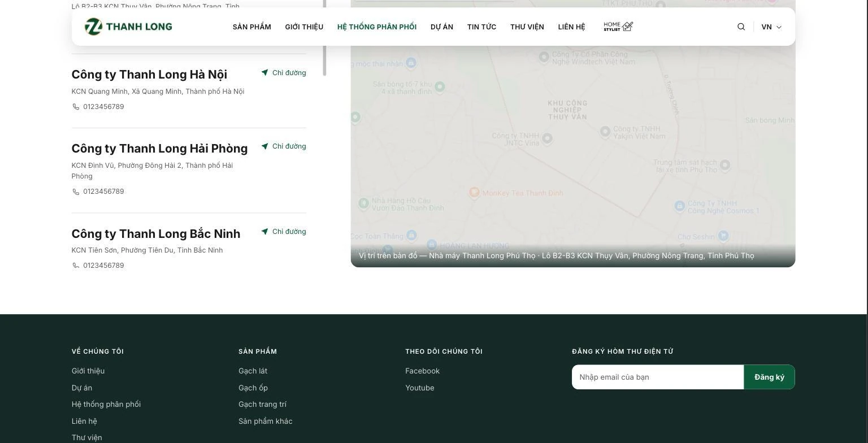Click Chỉ đường for Thanh Long Bắc Ninh
The width and height of the screenshot is (868, 443).
tap(284, 232)
